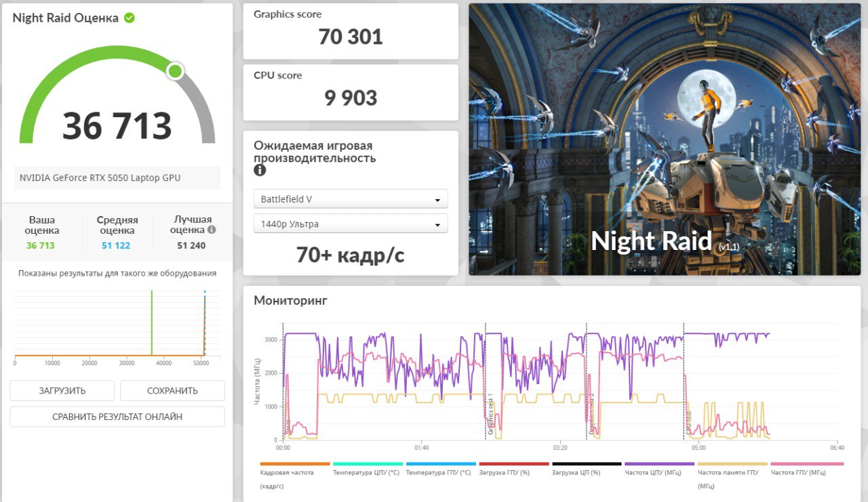Screen dimensions: 868x502
Task: Toggle the Температура ЦПУ (°C) legend series
Action: 367,469
